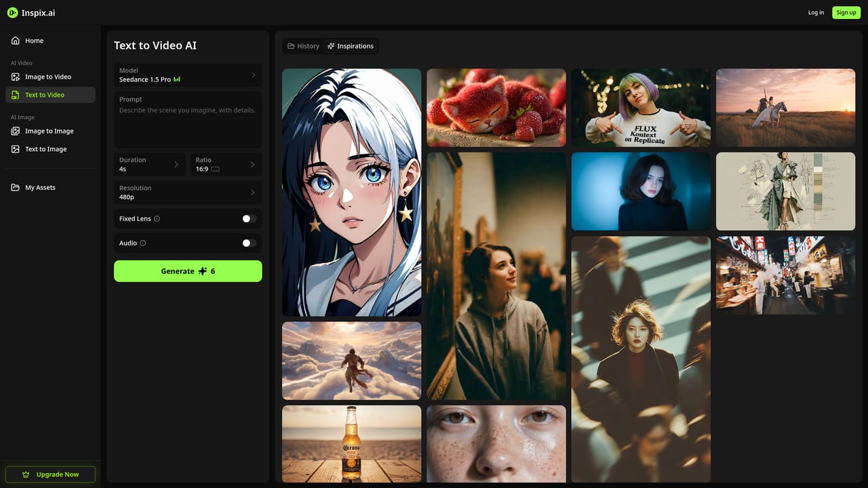Open the Model selector dropdown

point(188,75)
